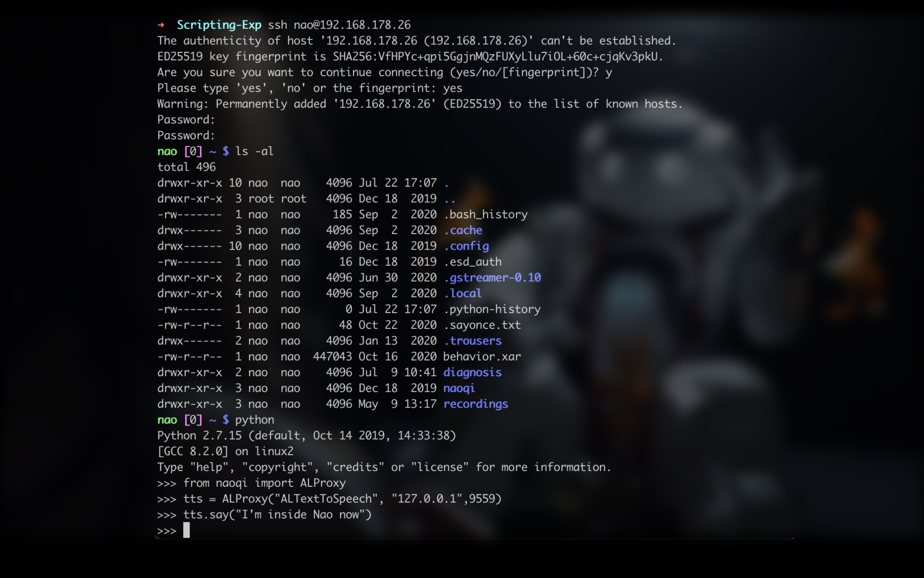Click the .config directory name
This screenshot has height=578, width=924.
pyautogui.click(x=466, y=246)
